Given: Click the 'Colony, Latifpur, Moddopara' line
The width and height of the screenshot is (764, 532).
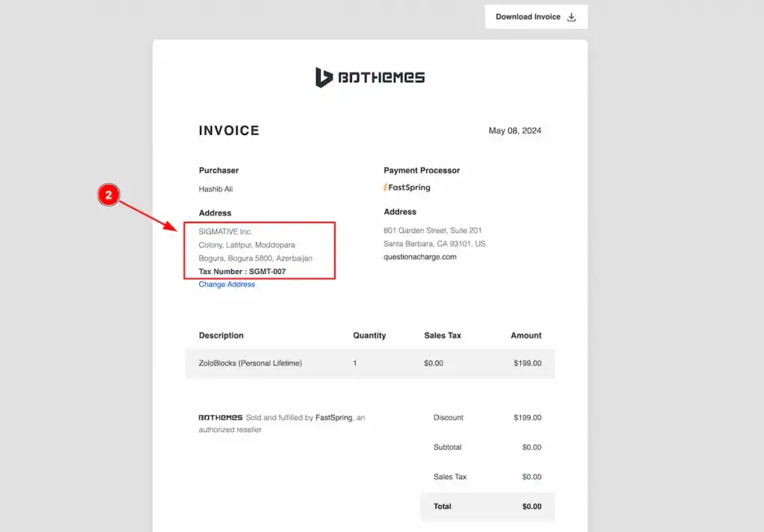Looking at the screenshot, I should 246,245.
